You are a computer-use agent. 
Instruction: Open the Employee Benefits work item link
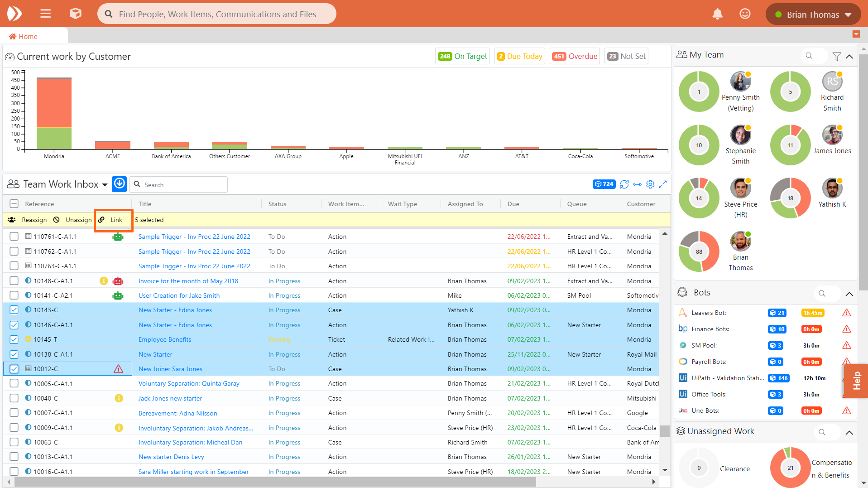tap(165, 339)
